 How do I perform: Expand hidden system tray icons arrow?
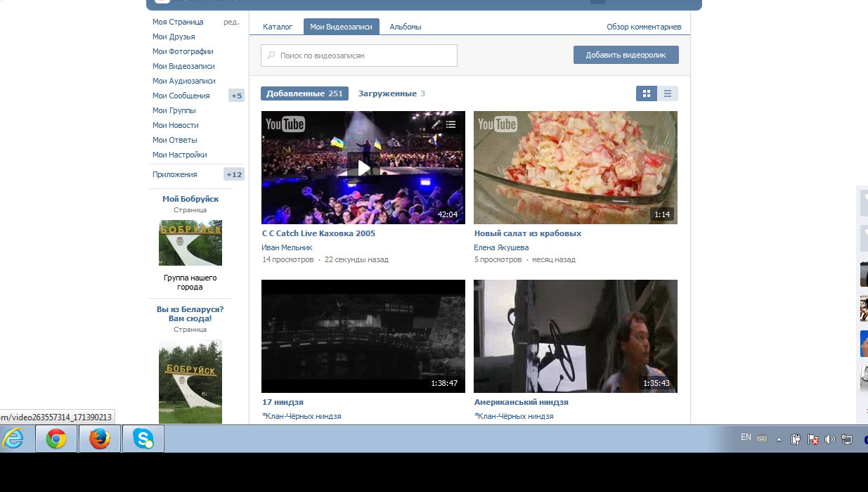click(779, 439)
